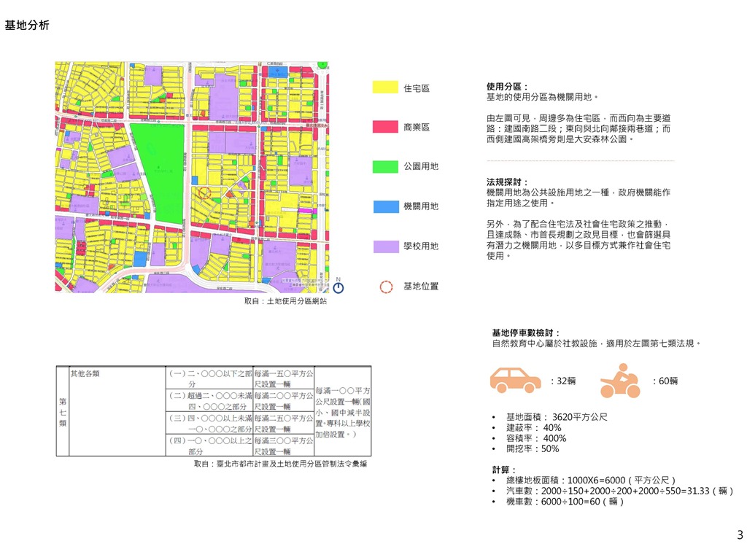Select the purple 學校用地 legend swatch
The width and height of the screenshot is (747, 560).
[385, 246]
